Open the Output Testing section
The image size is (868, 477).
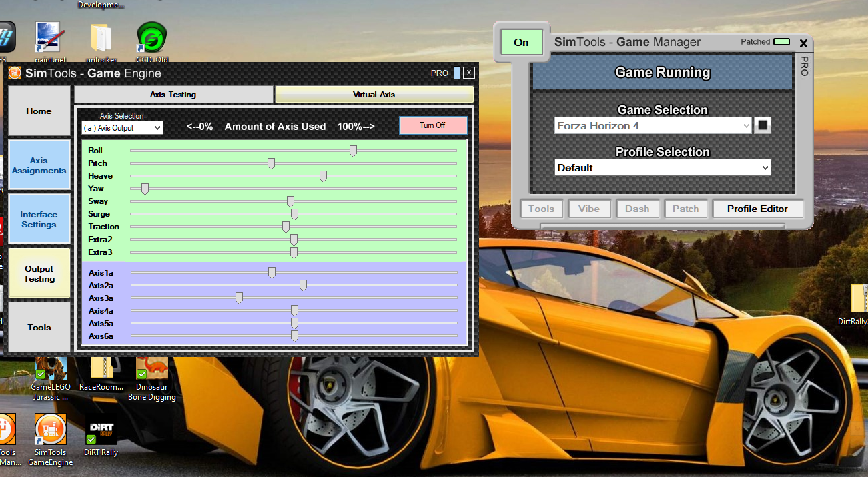tap(39, 274)
